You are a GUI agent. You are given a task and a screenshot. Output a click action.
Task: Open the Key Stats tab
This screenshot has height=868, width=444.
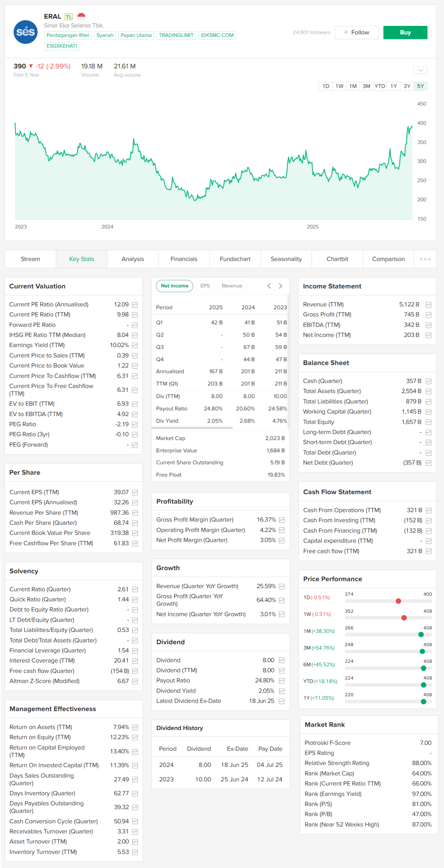82,259
